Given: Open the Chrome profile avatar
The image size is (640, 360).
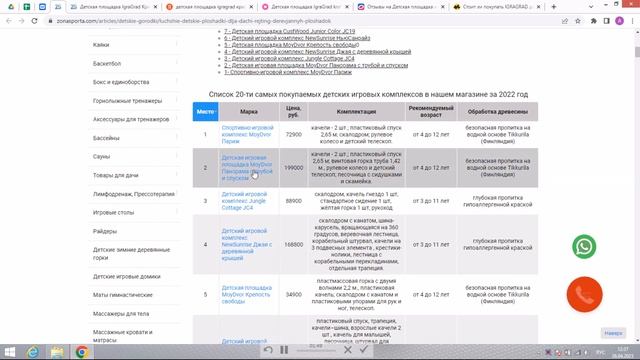Looking at the screenshot, I should pyautogui.click(x=619, y=21).
